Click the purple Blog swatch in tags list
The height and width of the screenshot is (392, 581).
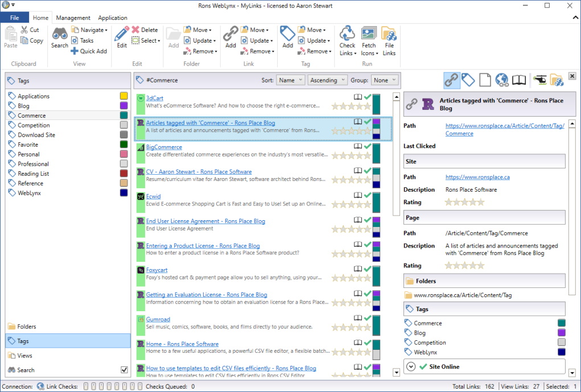[x=123, y=105]
